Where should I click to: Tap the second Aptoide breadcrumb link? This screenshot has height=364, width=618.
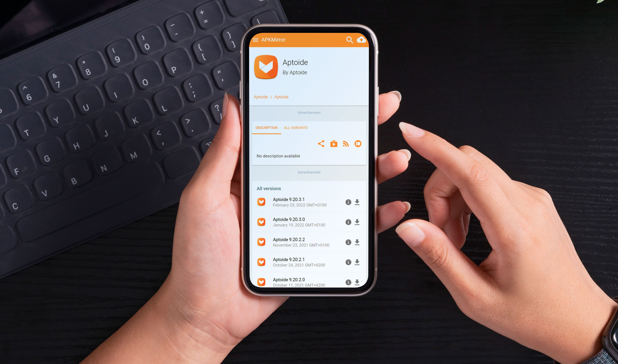282,97
